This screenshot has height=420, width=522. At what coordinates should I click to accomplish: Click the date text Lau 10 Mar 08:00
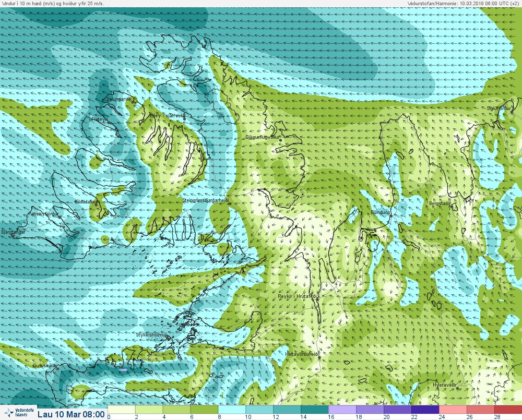[x=71, y=414]
